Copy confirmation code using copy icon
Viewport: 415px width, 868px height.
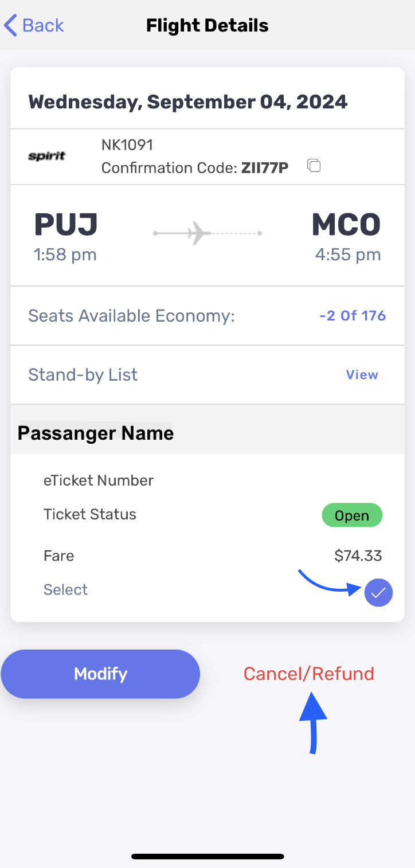314,166
